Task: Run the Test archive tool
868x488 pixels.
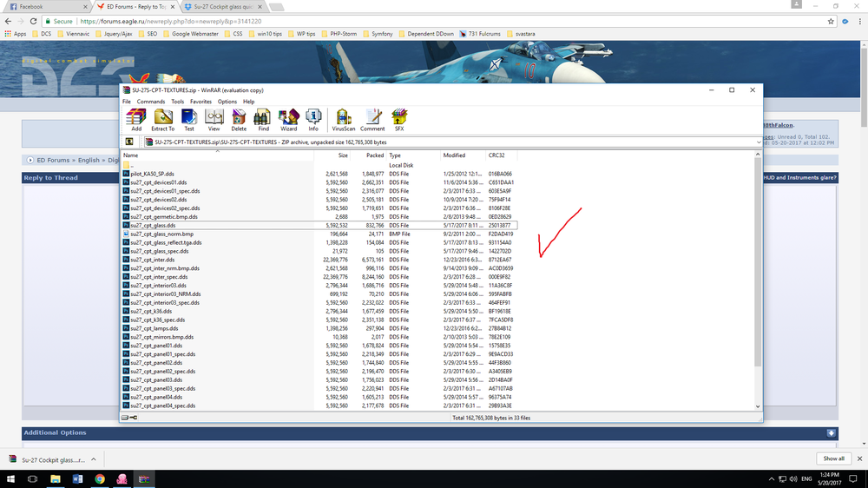Action: click(x=189, y=120)
